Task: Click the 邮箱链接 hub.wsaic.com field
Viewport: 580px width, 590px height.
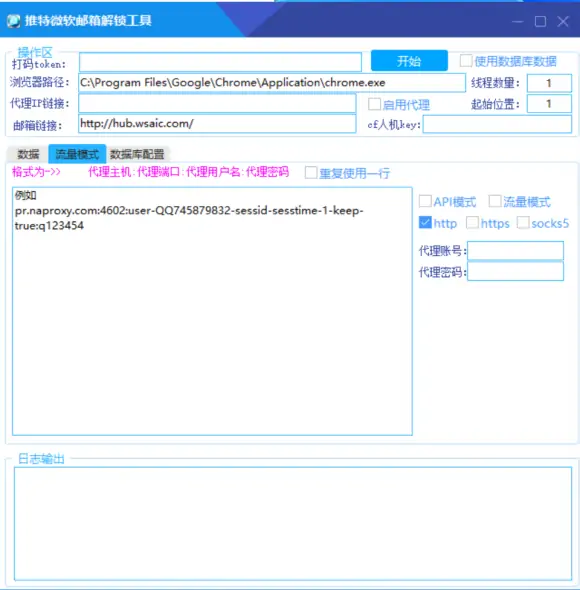Action: (217, 124)
